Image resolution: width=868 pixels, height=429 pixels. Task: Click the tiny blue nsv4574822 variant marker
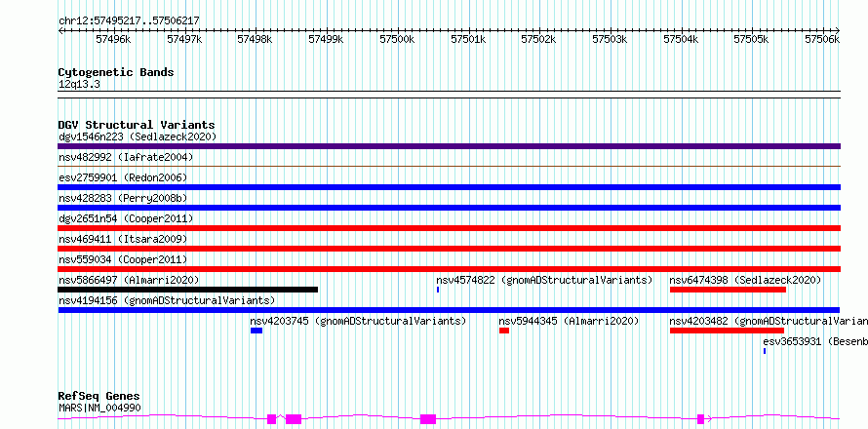(438, 290)
